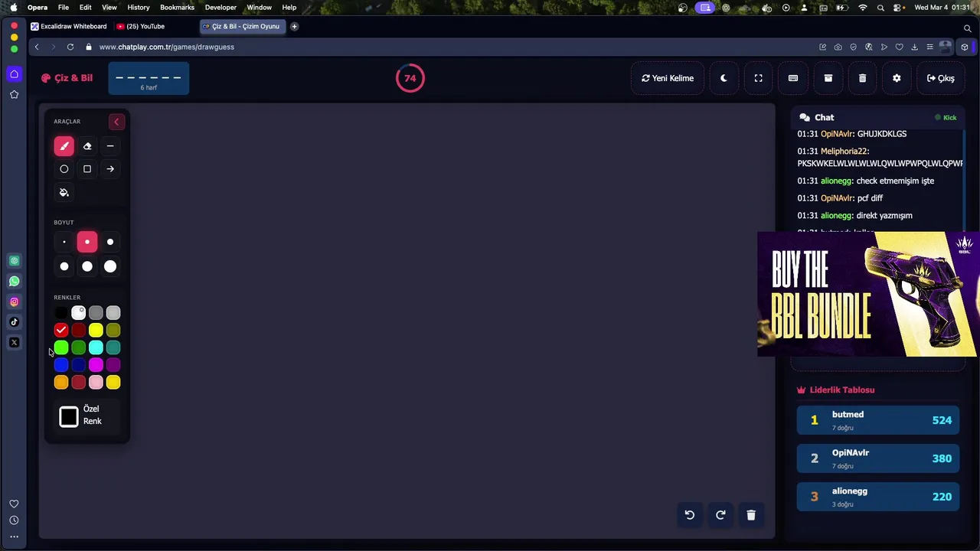Viewport: 980px width, 551px height.
Task: Choose the third brush size dot
Action: 110,242
